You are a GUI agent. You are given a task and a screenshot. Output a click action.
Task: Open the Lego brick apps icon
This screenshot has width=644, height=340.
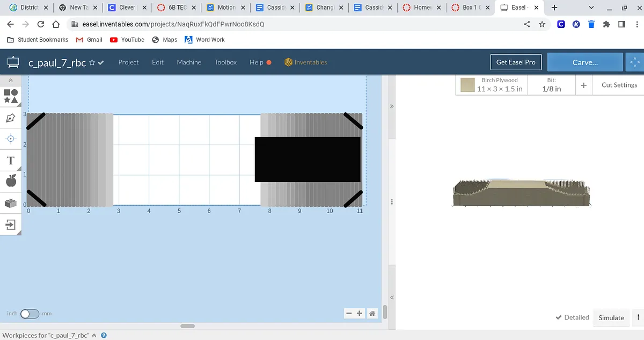11,203
